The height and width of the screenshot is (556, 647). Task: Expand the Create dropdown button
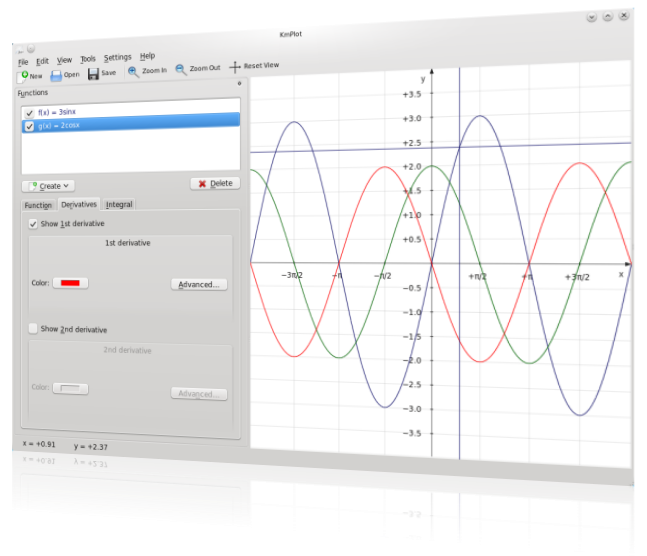click(x=48, y=185)
